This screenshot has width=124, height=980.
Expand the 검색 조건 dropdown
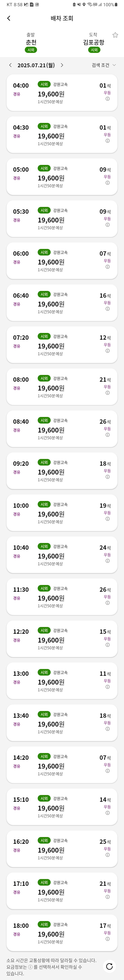104,65
